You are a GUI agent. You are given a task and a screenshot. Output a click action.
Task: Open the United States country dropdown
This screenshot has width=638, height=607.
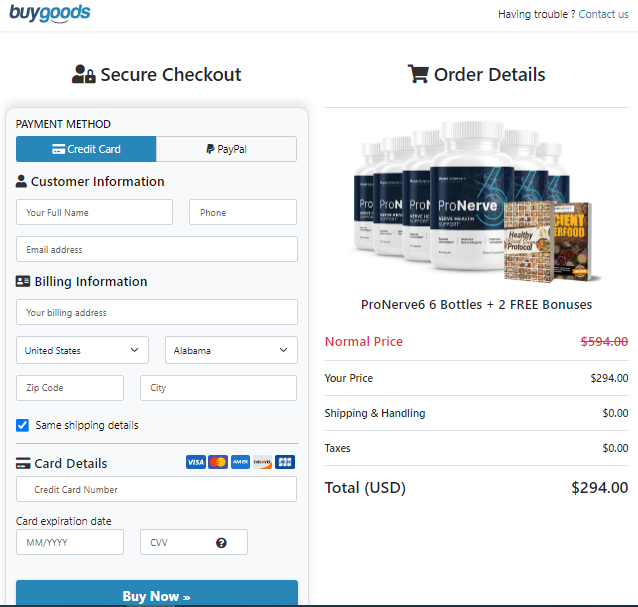point(82,350)
